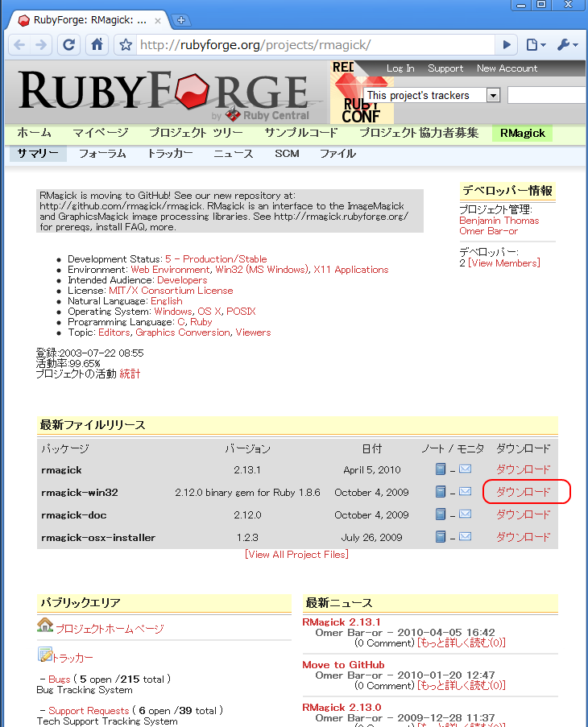The width and height of the screenshot is (588, 727).
Task: Click the RubyConf banner image
Action: pyautogui.click(x=362, y=92)
